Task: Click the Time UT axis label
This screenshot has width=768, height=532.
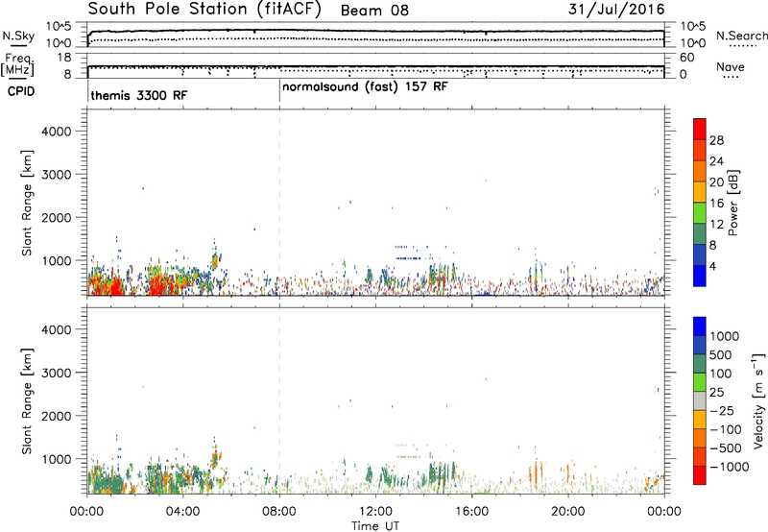Action: [x=375, y=526]
